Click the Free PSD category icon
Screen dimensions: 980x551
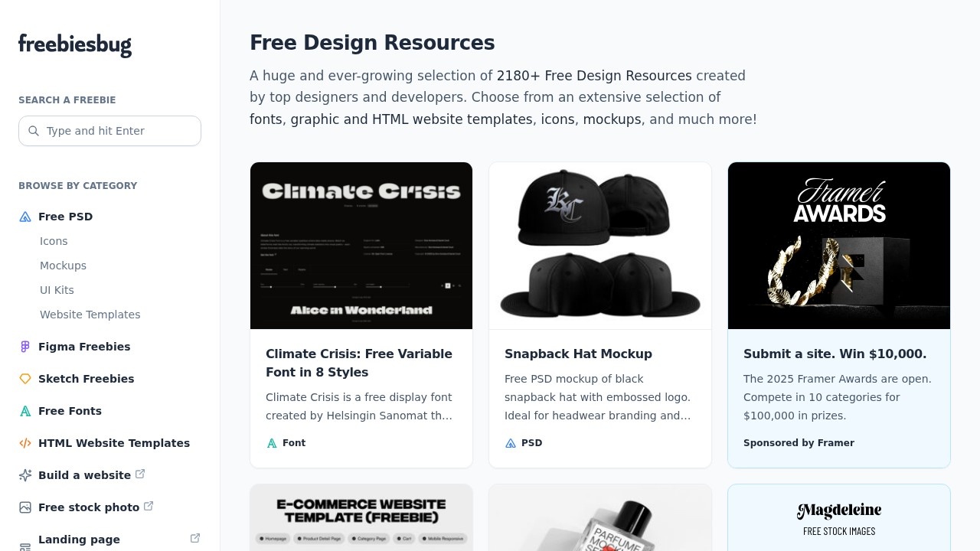(x=25, y=217)
